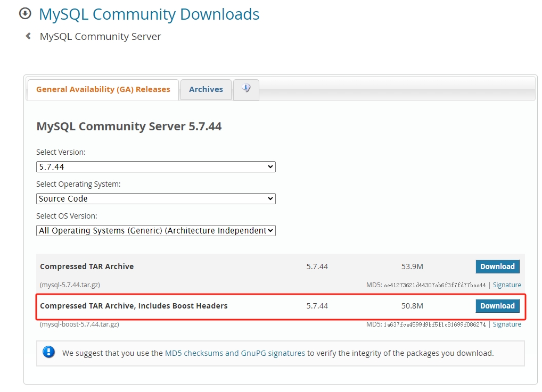Switch to General Availability (GA) Releases tab
The width and height of the screenshot is (542, 392).
point(103,89)
